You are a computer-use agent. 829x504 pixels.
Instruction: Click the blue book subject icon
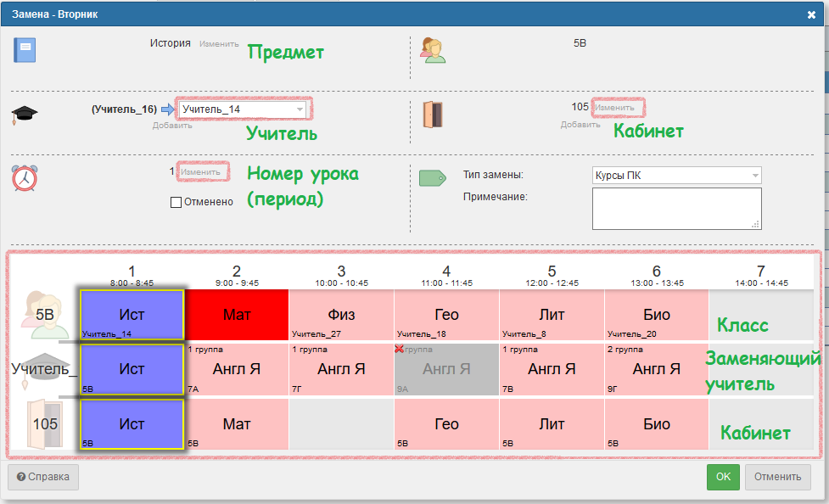tap(24, 50)
